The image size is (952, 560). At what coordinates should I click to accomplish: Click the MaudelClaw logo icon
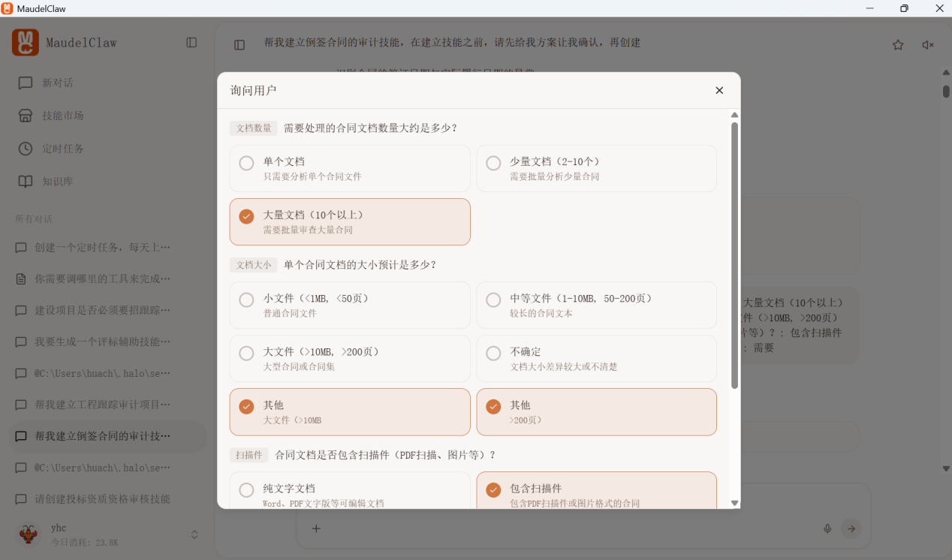26,43
